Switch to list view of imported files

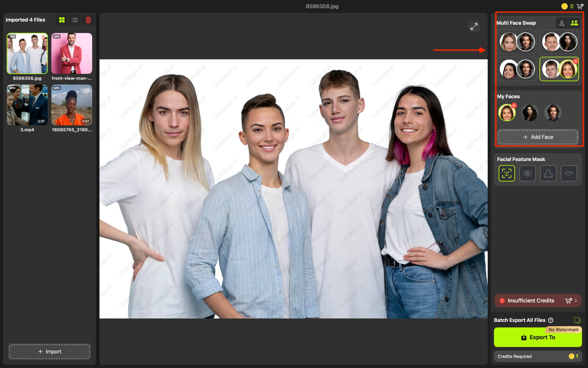[x=75, y=20]
